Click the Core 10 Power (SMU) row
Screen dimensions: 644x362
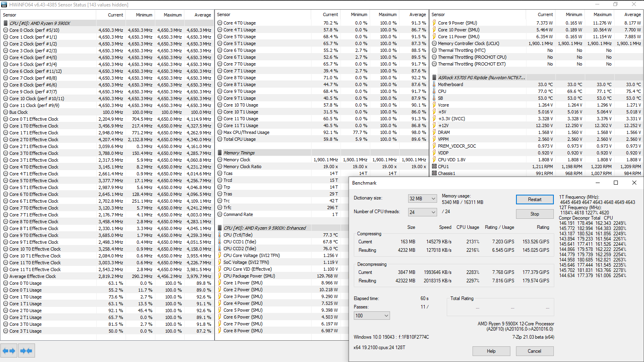click(537, 30)
